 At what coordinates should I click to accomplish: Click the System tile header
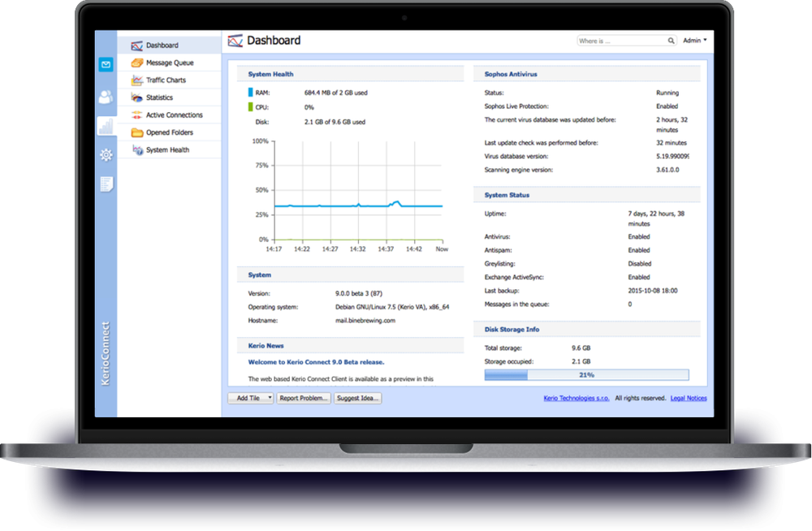[x=350, y=275]
